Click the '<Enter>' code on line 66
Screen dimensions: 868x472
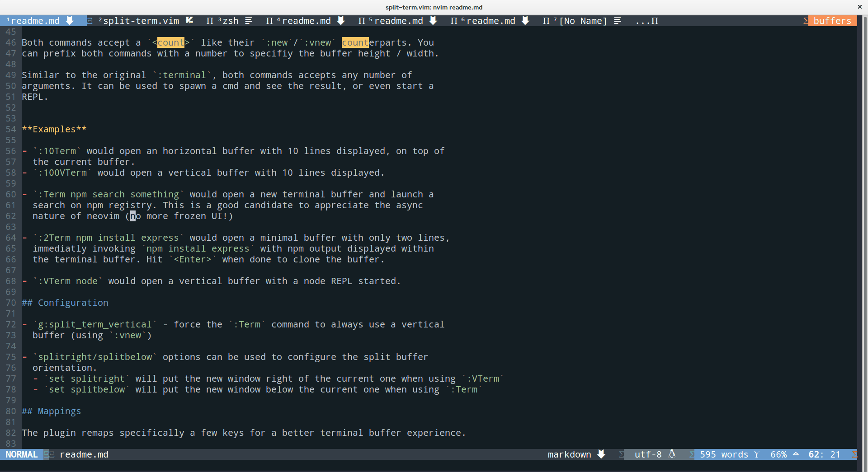[x=193, y=259]
